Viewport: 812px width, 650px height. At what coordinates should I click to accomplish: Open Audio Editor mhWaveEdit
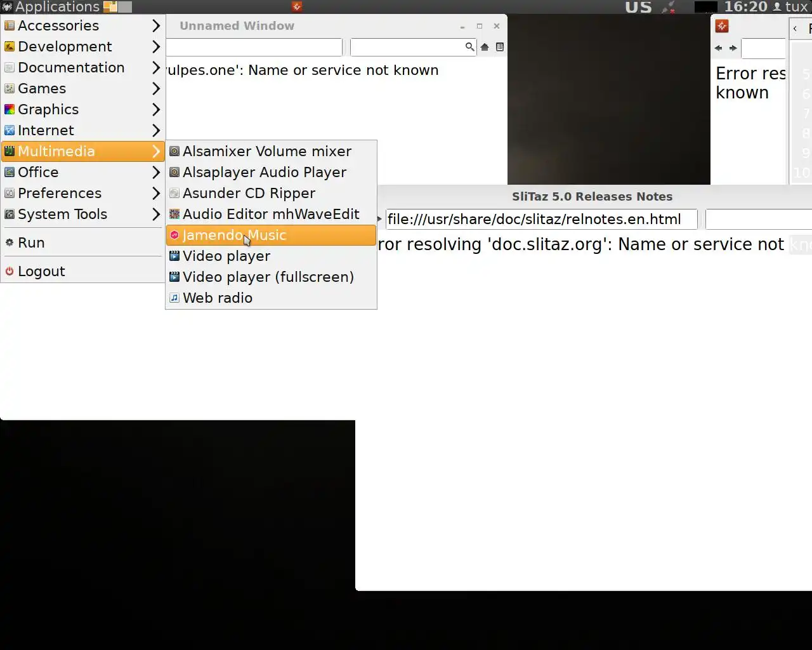tap(271, 215)
